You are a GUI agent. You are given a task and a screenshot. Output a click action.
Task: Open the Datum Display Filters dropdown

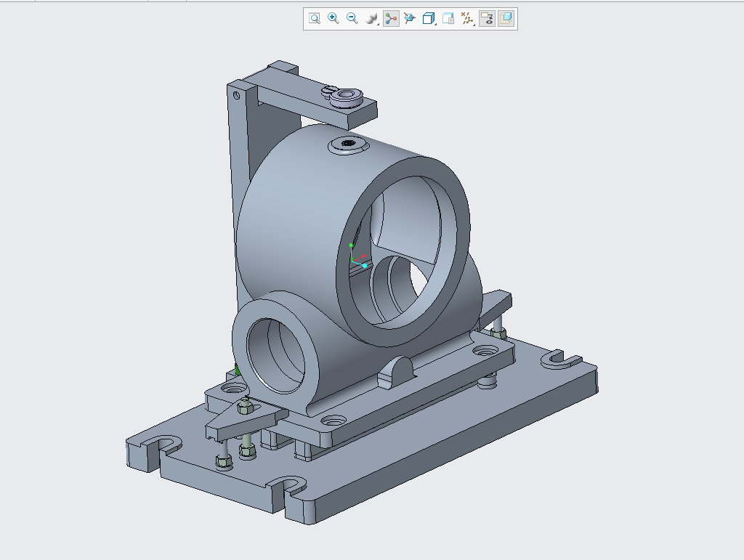click(x=468, y=18)
